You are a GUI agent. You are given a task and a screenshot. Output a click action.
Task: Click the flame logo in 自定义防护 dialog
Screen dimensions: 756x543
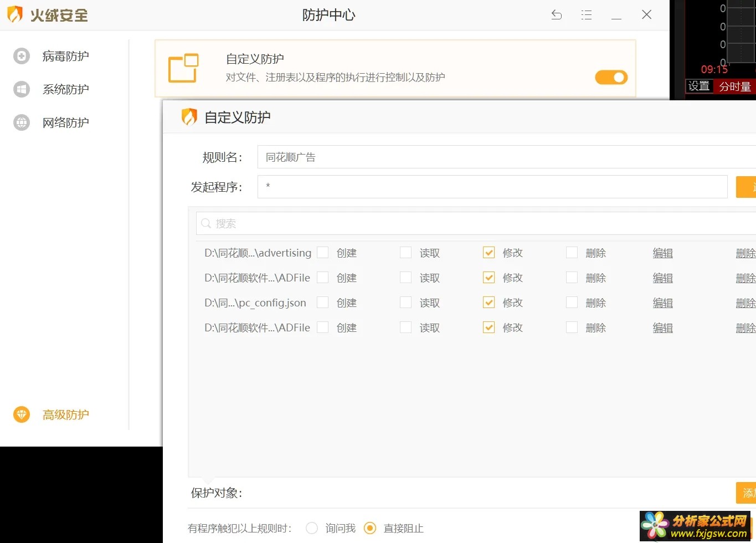(x=189, y=117)
